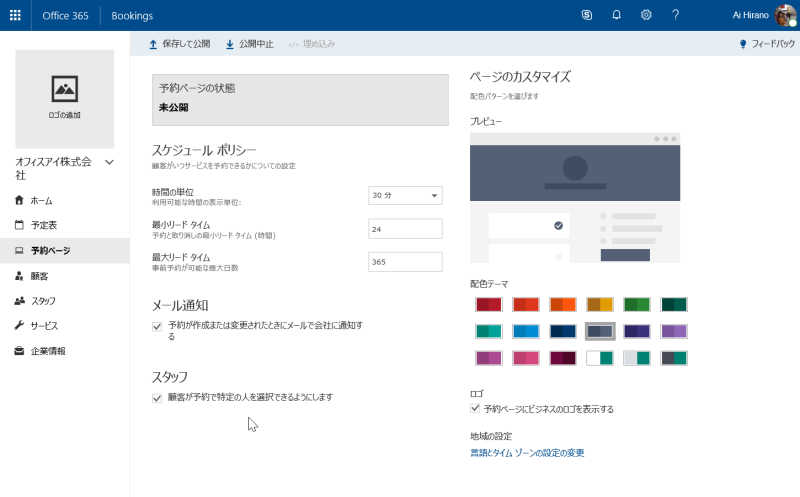Uncheck the business logo display checkbox under ロゴ
The width and height of the screenshot is (800, 497).
pyautogui.click(x=475, y=408)
